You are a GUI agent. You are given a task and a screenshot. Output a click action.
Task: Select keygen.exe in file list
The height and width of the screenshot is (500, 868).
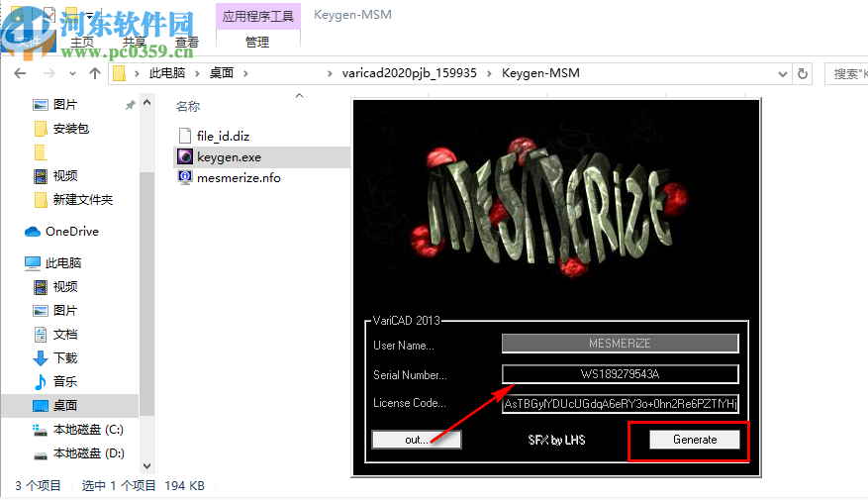click(229, 157)
